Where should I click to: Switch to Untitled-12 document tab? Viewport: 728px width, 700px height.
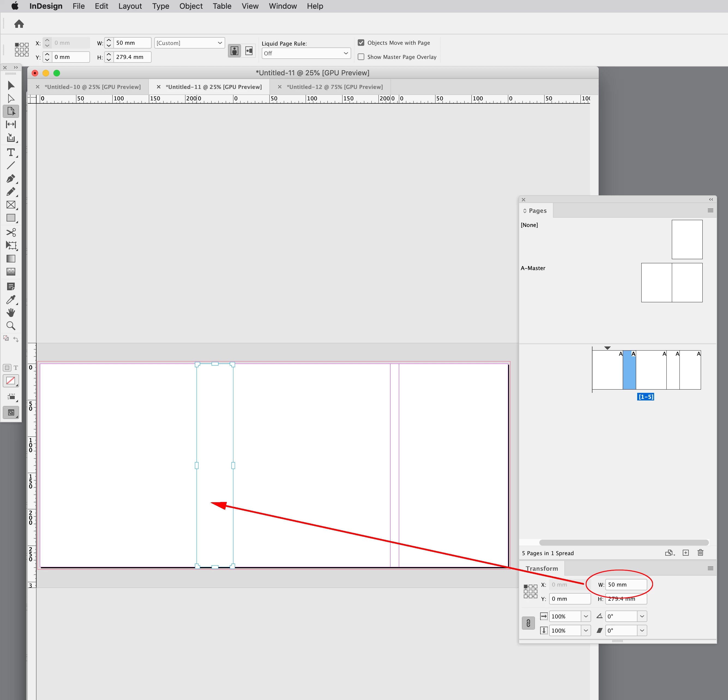(334, 86)
